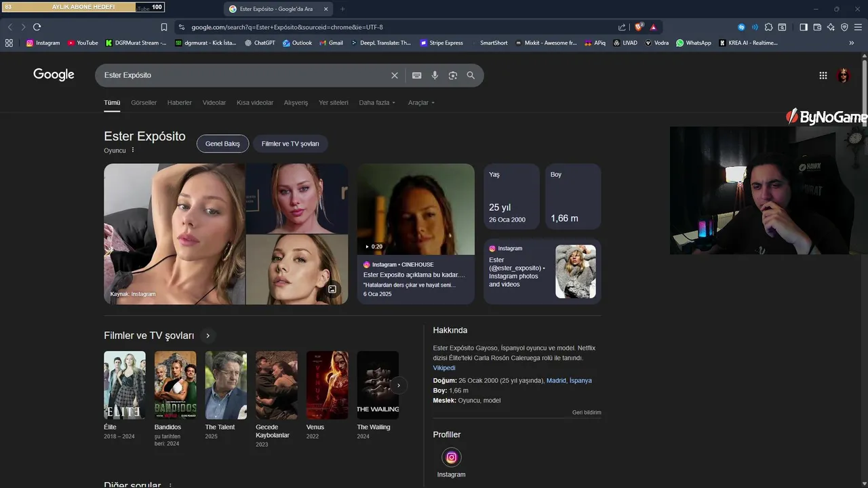Image resolution: width=868 pixels, height=488 pixels.
Task: Open the Venus poster thumbnail
Action: 327,385
